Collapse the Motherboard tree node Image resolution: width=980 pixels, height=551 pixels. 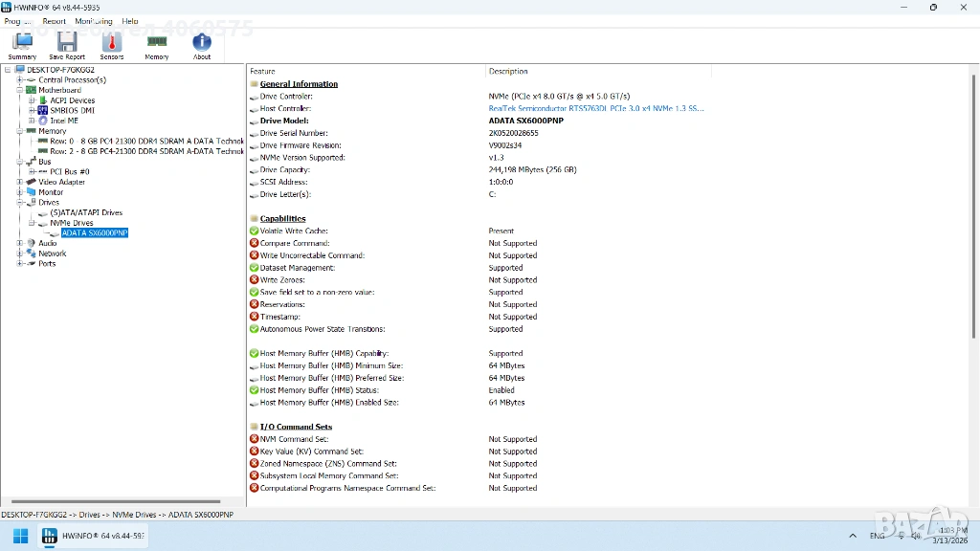pos(20,90)
